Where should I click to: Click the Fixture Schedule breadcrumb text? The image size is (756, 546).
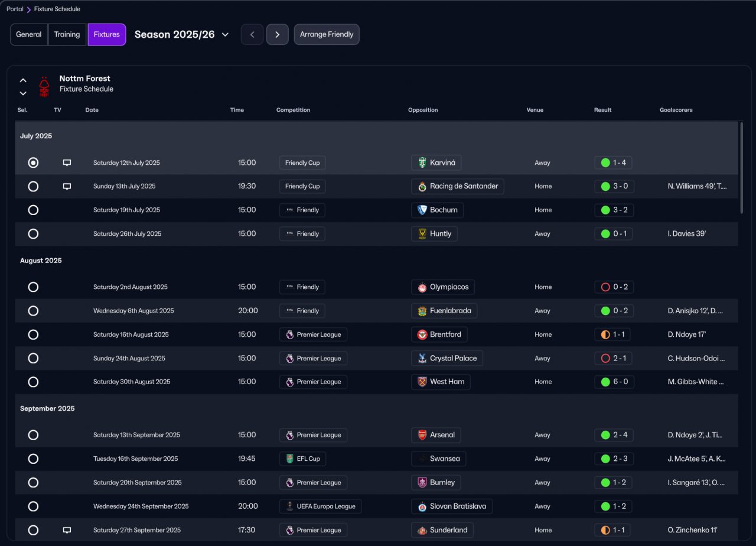pyautogui.click(x=57, y=9)
